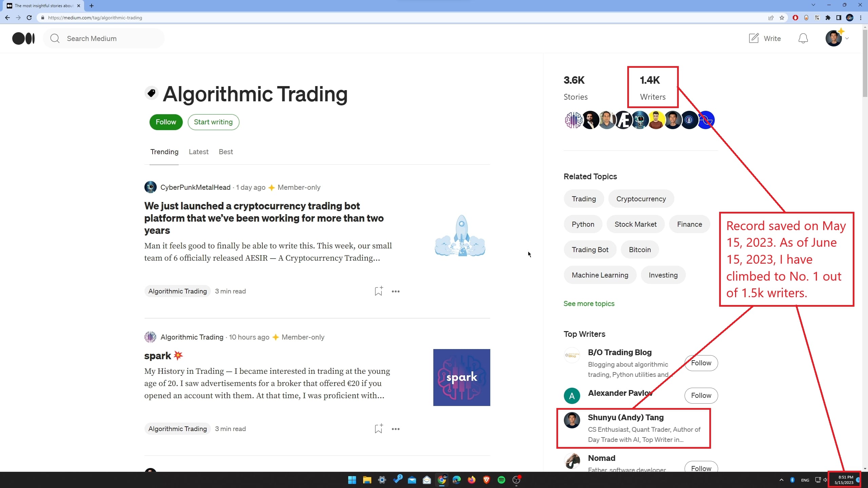868x488 pixels.
Task: Follow Alexander Pavlov
Action: point(701,395)
